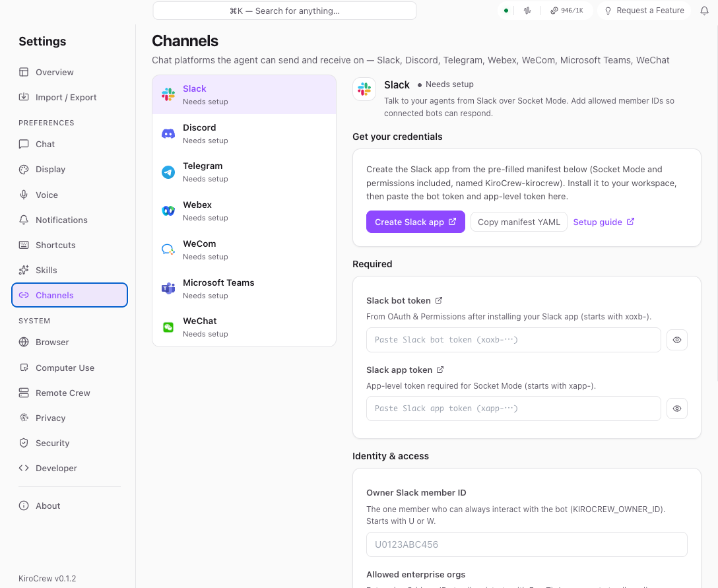Click the Browser globe icon
This screenshot has height=588, width=718.
tap(24, 342)
